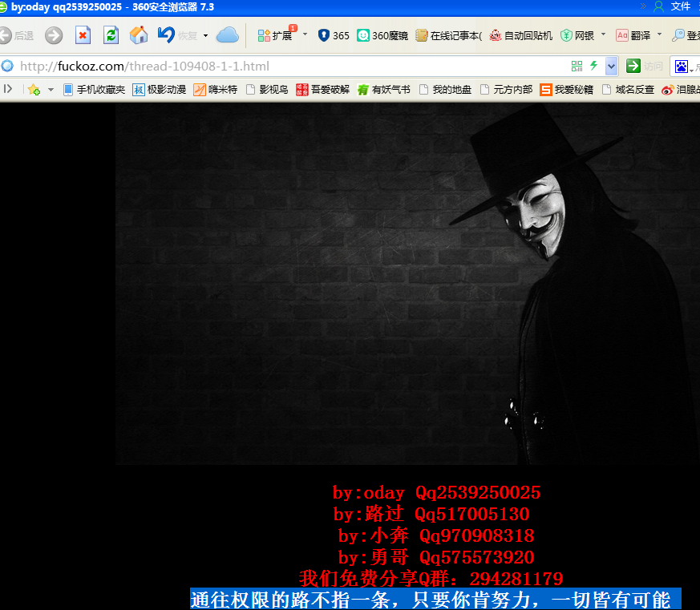
Task: Open the 网银 online banking item
Action: (x=577, y=35)
